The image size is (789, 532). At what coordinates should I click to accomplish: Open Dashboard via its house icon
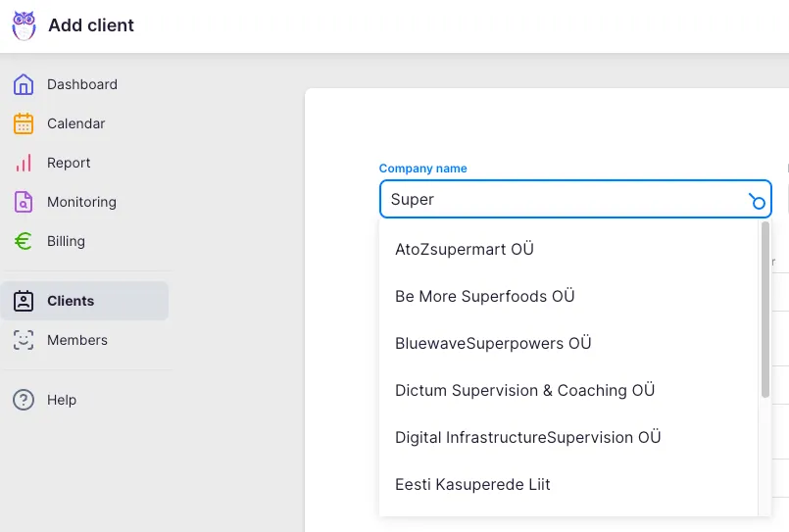[x=24, y=84]
